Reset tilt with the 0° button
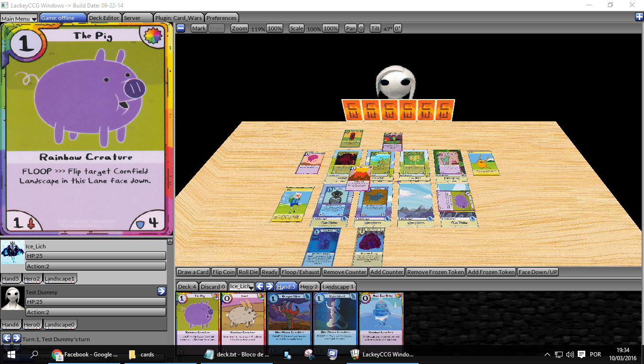644x364 pixels. point(398,28)
